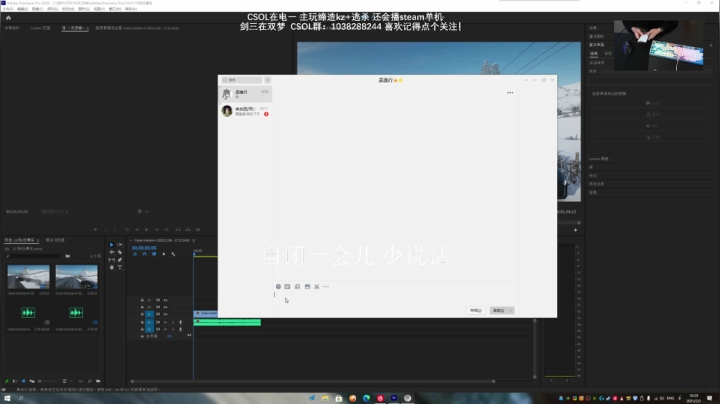Adjust the project panel thumbnail zoom slider
Viewport: 720px width, 404px height.
pyautogui.click(x=49, y=381)
